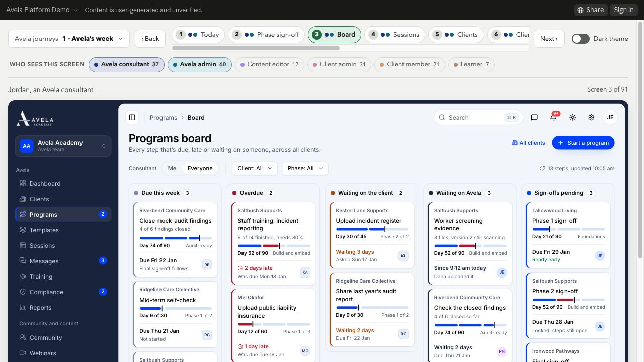Open Messages in the sidebar
The height and width of the screenshot is (362, 644).
pyautogui.click(x=63, y=261)
